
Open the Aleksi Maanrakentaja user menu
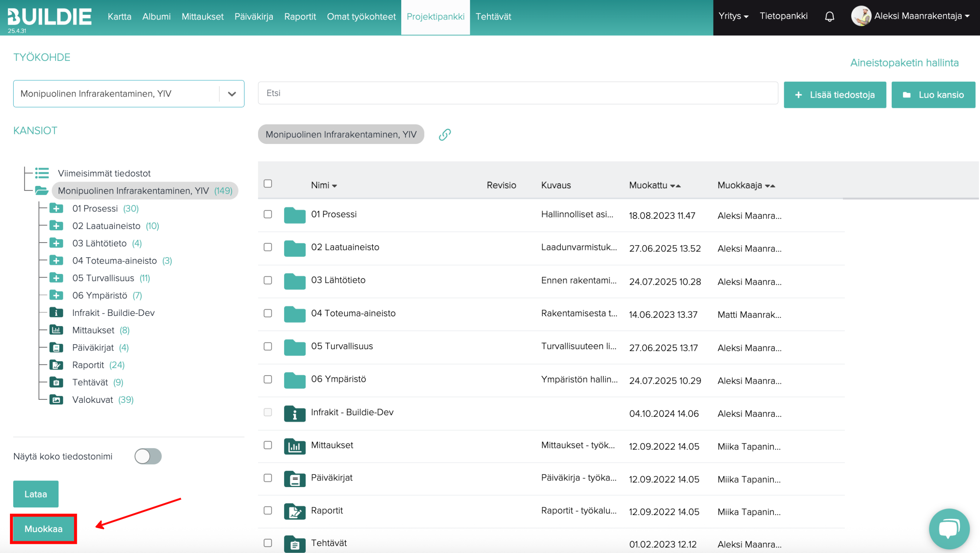point(921,16)
